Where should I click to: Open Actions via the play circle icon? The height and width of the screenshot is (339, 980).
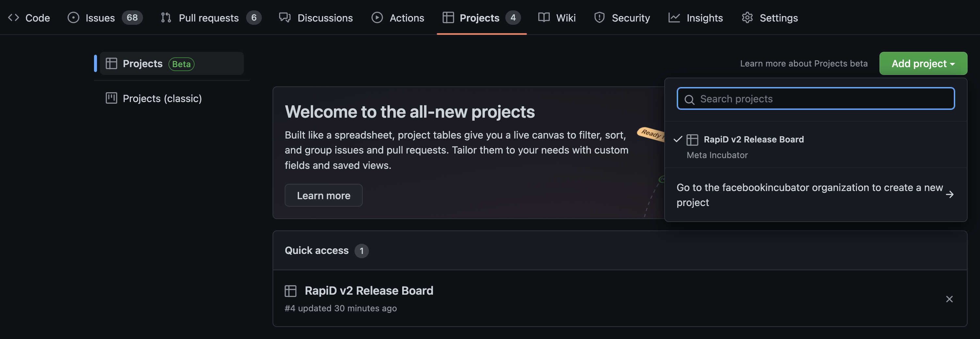coord(377,18)
